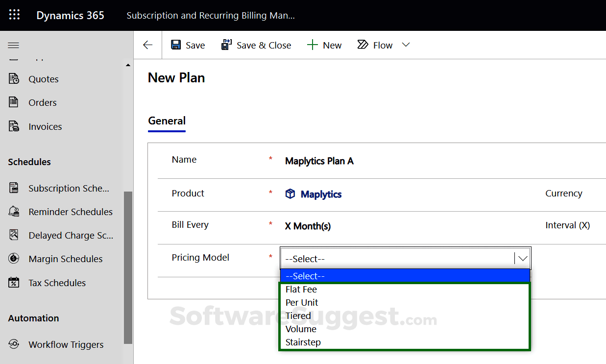The image size is (606, 364).
Task: Open the Dynamics 365 app launcher grid
Action: [x=14, y=15]
